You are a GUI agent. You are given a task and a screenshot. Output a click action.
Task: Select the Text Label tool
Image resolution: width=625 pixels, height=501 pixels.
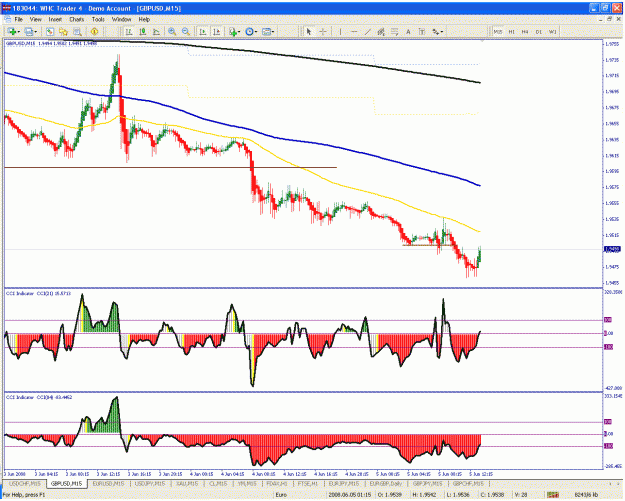point(422,31)
